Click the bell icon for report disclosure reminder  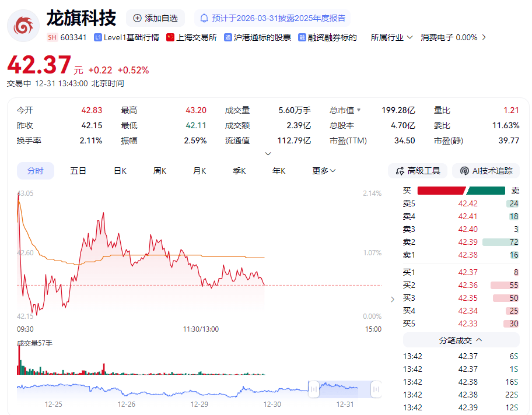205,18
